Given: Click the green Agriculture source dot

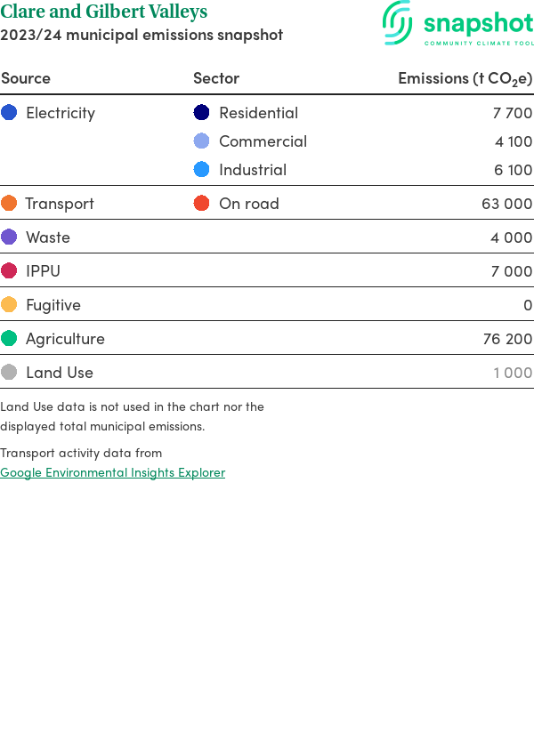Looking at the screenshot, I should 9,339.
